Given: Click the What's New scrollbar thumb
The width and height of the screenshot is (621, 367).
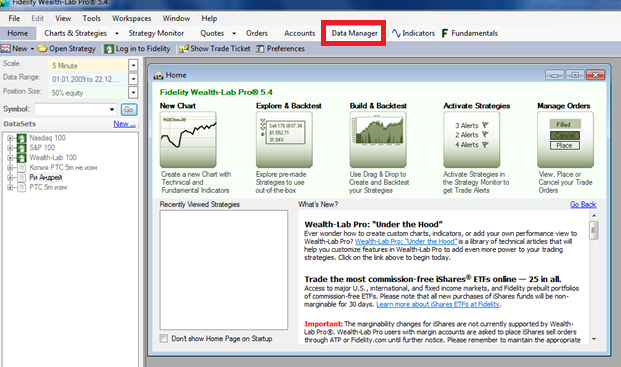Looking at the screenshot, I should 593,230.
